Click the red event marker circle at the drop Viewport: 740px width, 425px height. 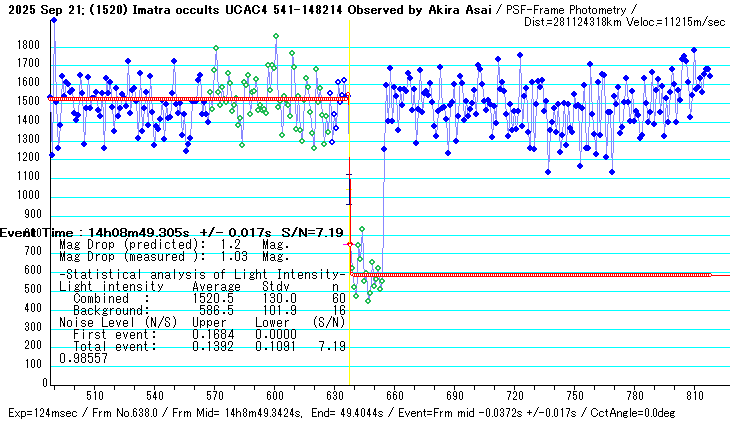click(348, 244)
